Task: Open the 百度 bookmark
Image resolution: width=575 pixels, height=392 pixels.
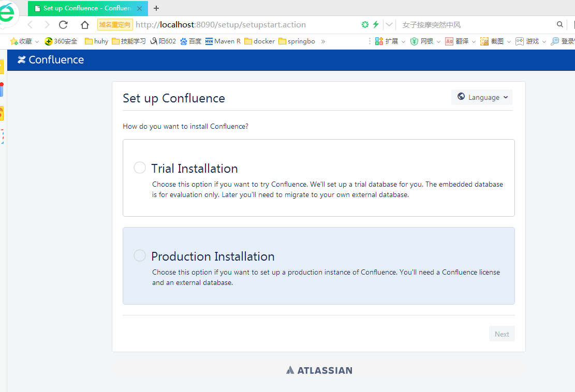Action: (x=190, y=41)
